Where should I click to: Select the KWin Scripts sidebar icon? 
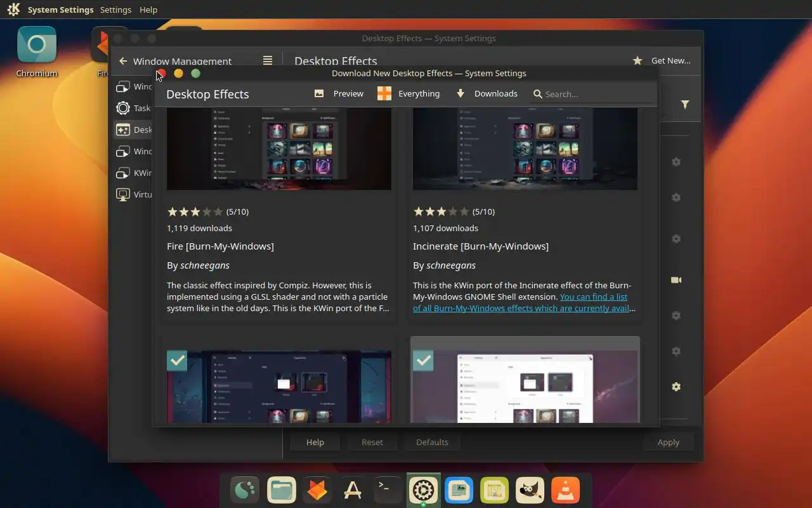coord(123,173)
